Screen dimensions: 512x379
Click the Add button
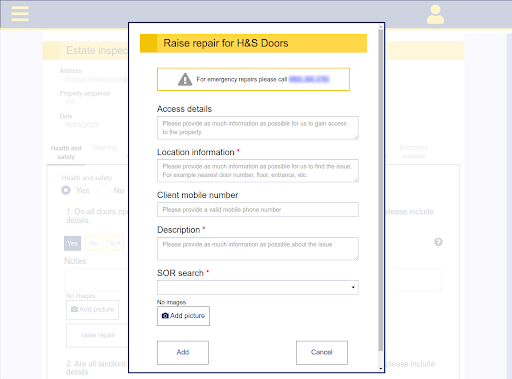coord(183,352)
